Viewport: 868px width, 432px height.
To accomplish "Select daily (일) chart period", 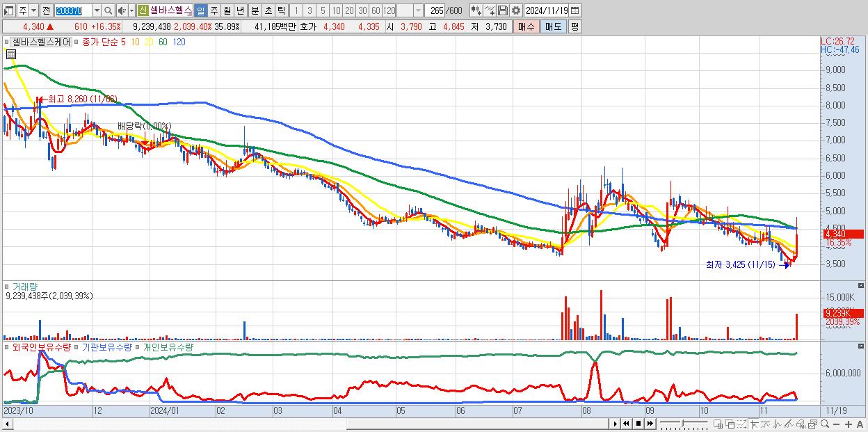I will (200, 10).
